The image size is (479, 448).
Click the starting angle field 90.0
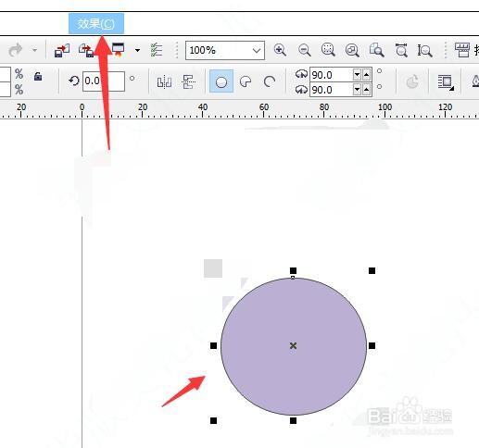pyautogui.click(x=331, y=75)
